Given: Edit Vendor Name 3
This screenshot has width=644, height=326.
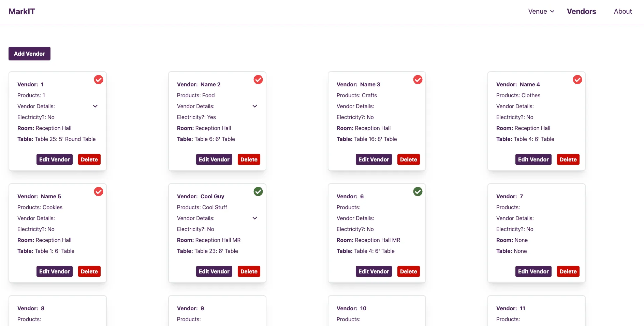Looking at the screenshot, I should coord(374,159).
